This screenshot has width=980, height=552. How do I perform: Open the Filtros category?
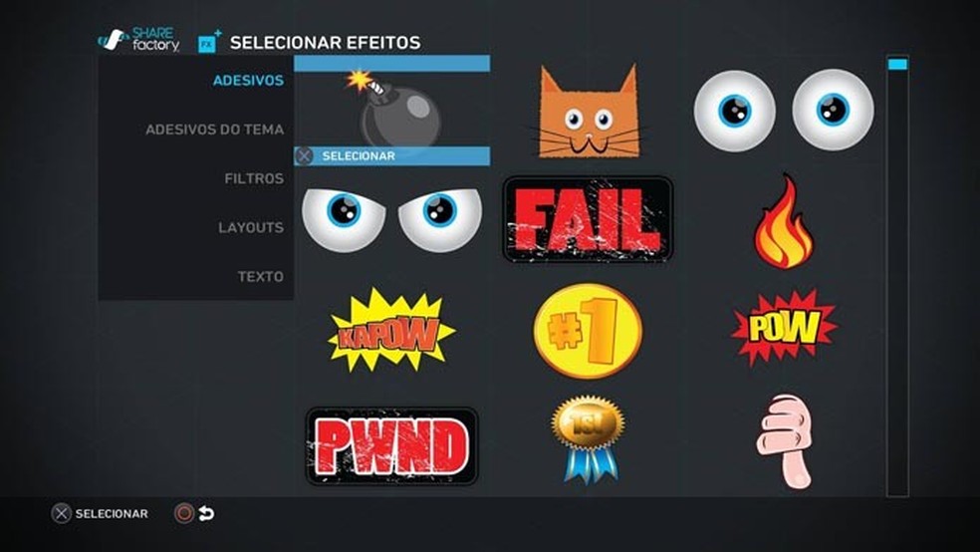254,178
